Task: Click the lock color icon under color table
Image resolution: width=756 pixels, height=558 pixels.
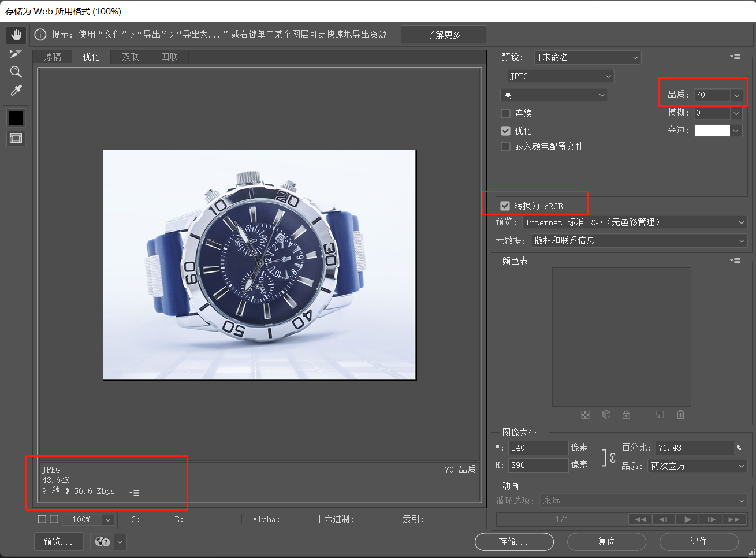Action: tap(626, 415)
